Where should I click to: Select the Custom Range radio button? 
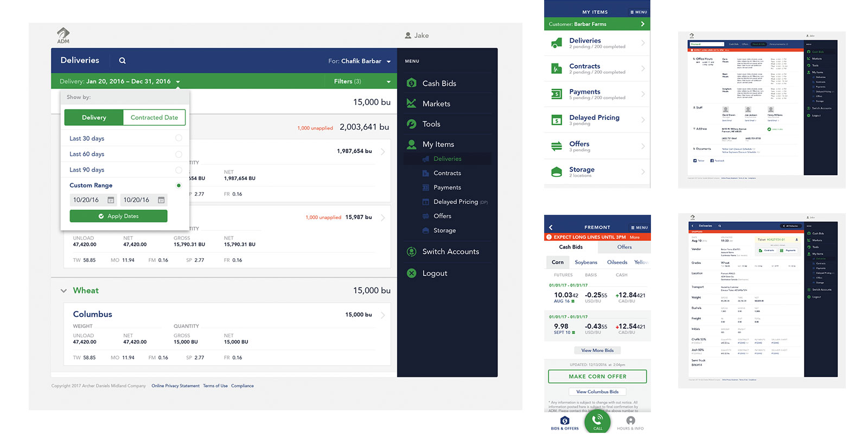pos(178,186)
